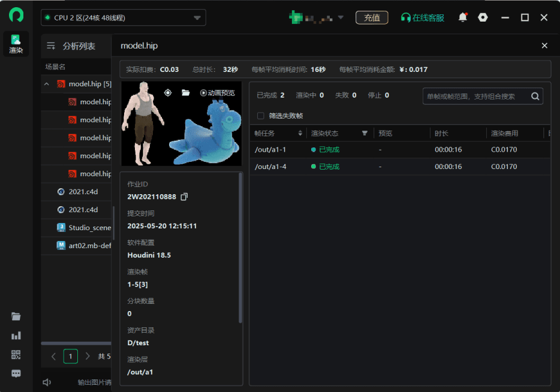560x392 pixels.
Task: Open the QR code icon in sidebar
Action: click(x=16, y=354)
